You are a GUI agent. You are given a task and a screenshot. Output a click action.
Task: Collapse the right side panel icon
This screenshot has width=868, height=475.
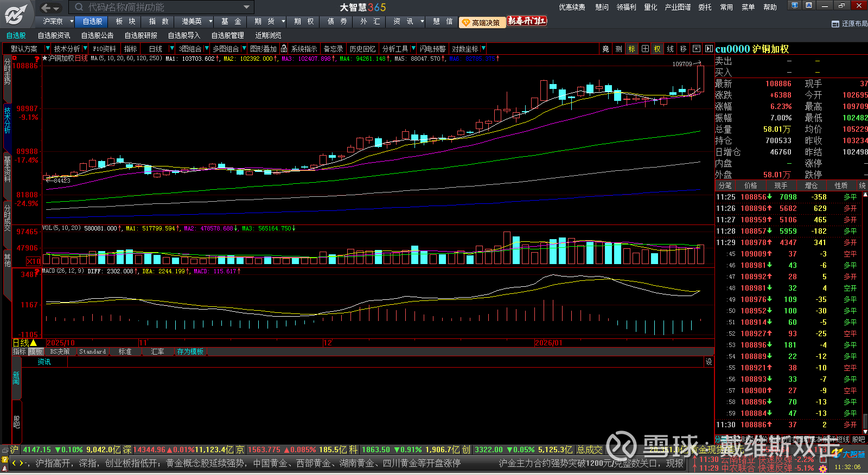[709, 49]
